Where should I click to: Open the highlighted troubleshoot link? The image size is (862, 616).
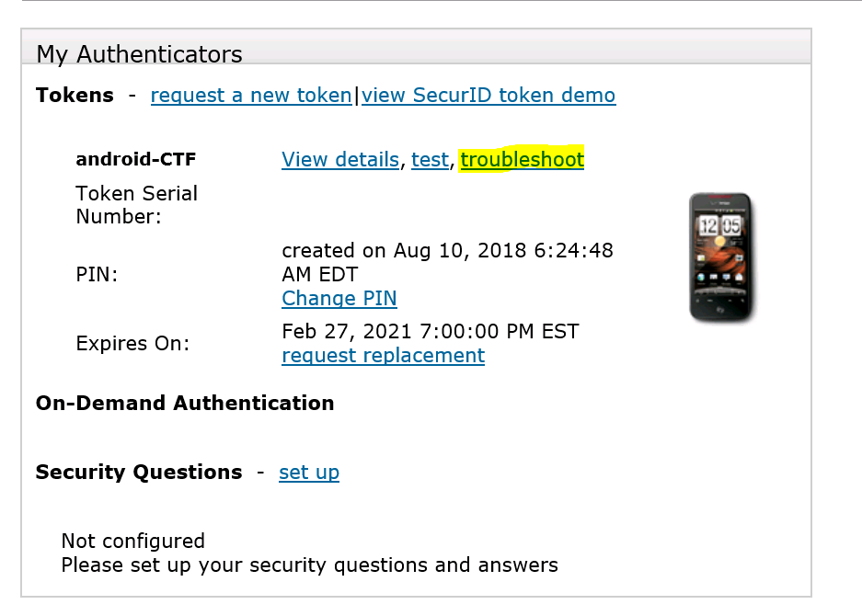(522, 160)
